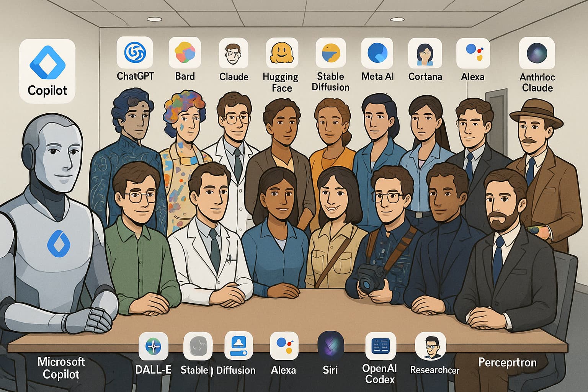Click the two-line 'Stable Diffusion' label
The image size is (588, 392).
[x=330, y=82]
